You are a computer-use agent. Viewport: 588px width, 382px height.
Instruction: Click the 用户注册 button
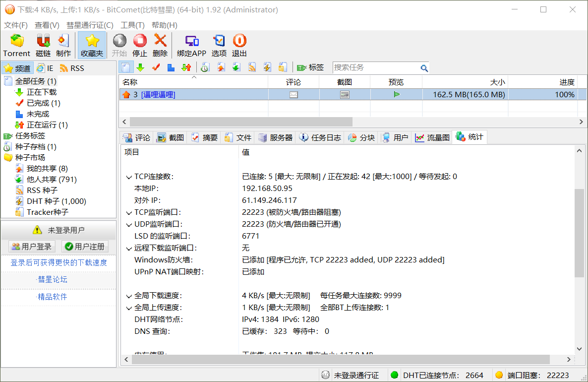(85, 247)
